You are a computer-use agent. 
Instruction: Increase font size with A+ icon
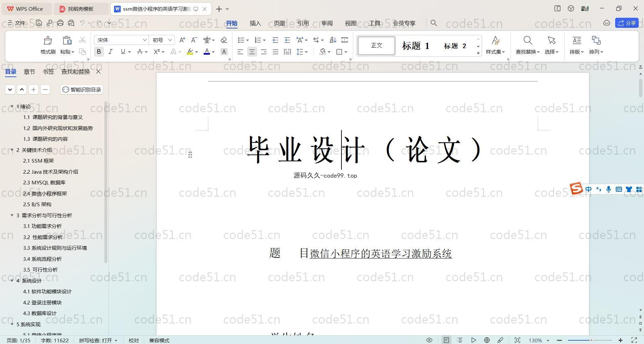182,40
